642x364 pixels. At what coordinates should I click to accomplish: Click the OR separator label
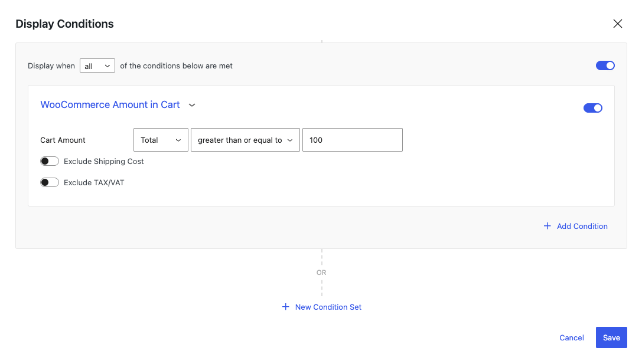pyautogui.click(x=321, y=273)
